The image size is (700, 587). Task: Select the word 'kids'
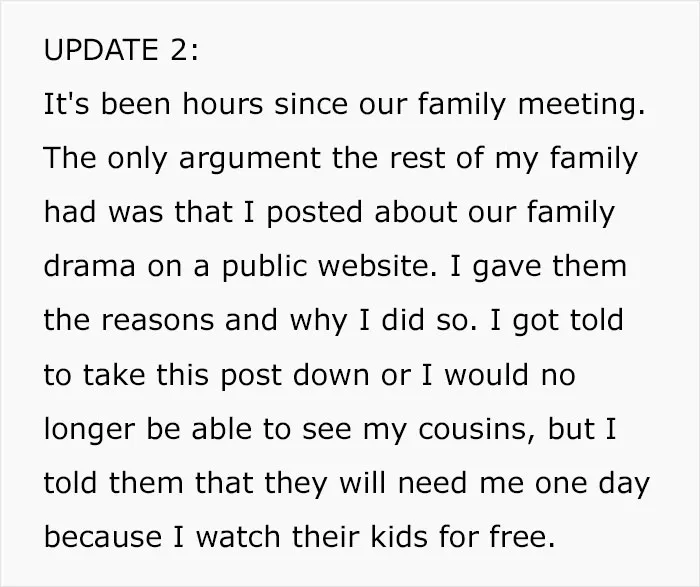(x=399, y=537)
